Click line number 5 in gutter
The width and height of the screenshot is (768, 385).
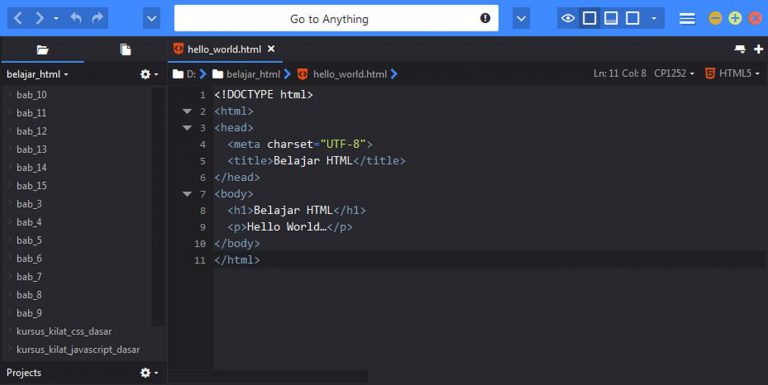203,161
